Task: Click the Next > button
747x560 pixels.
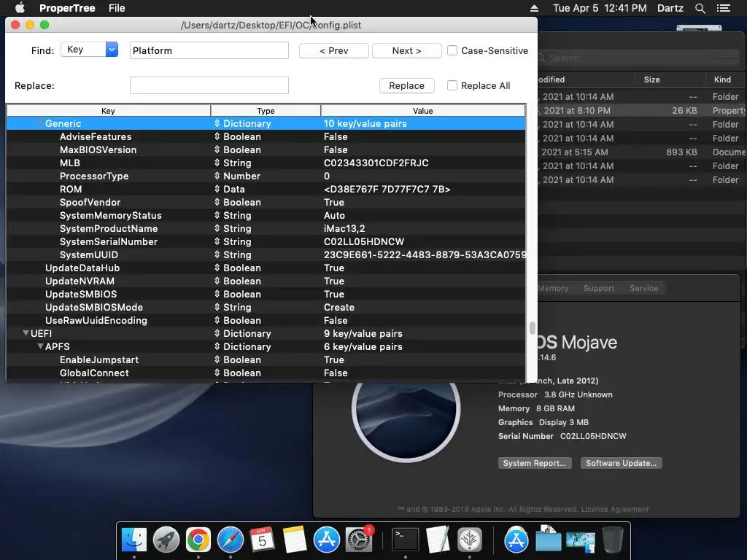Action: tap(407, 50)
